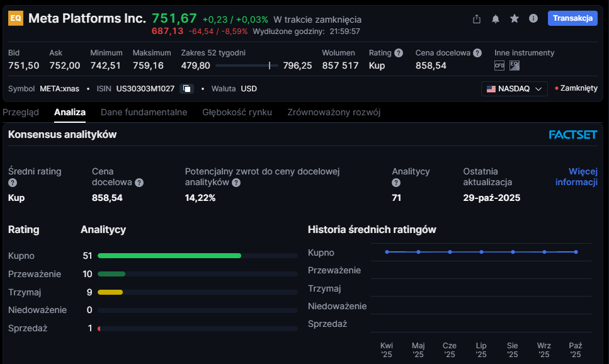Open the Zrównoważony rozwój tab
The image size is (609, 364).
334,112
